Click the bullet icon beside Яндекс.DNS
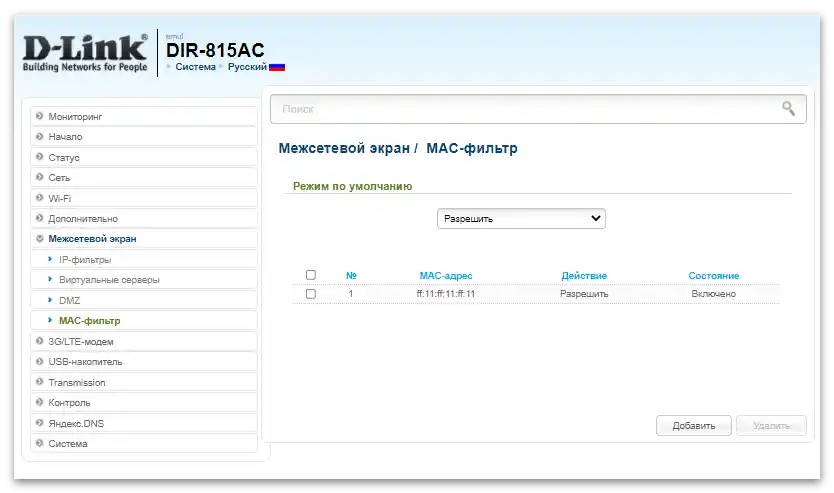This screenshot has width=834, height=493. tap(39, 423)
